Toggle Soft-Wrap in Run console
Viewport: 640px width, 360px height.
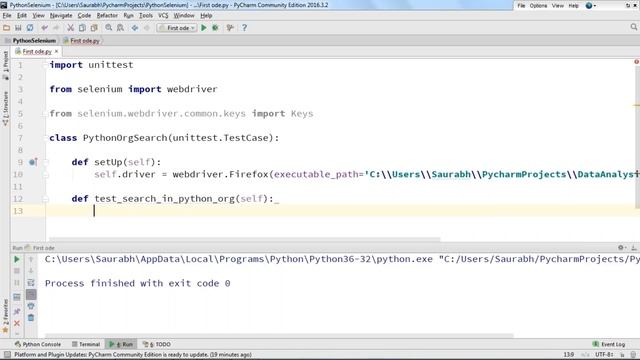[31, 282]
